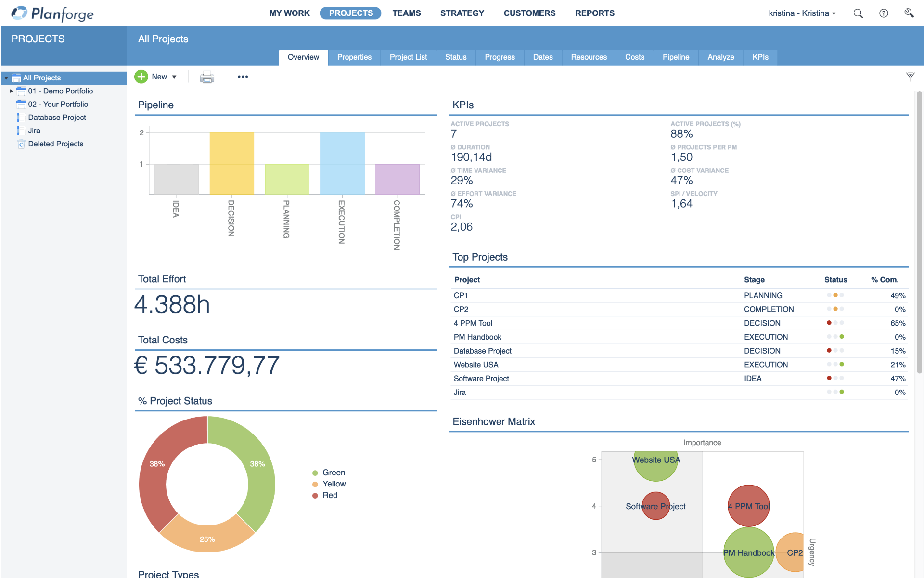This screenshot has height=578, width=924.
Task: Open more options with the ellipsis icon
Action: (x=243, y=77)
